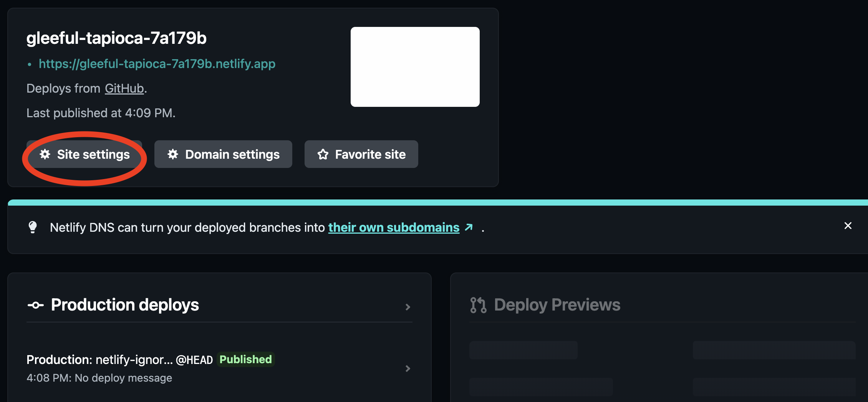This screenshot has height=402, width=868.
Task: Click the pull request icon by Deploy Previews
Action: coord(478,305)
